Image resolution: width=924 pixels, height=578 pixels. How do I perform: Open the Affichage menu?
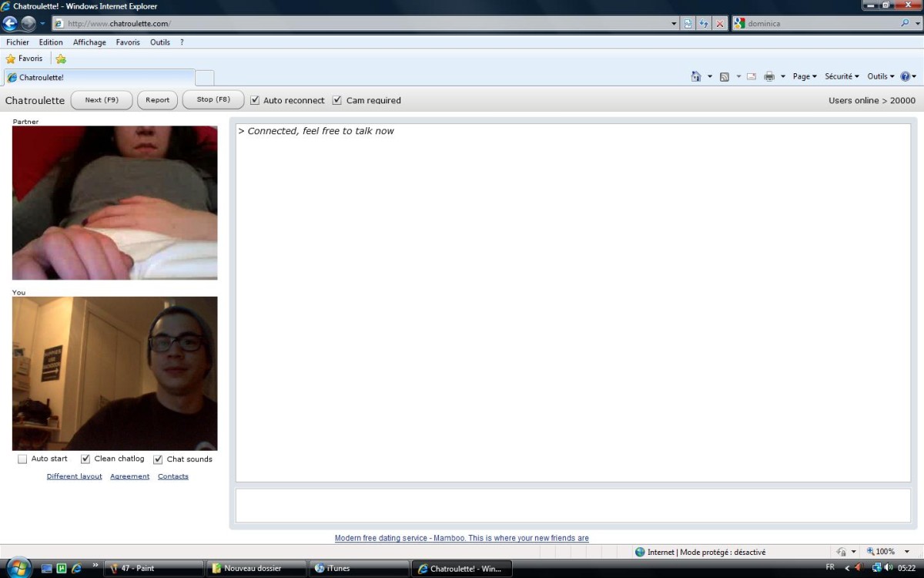click(89, 42)
